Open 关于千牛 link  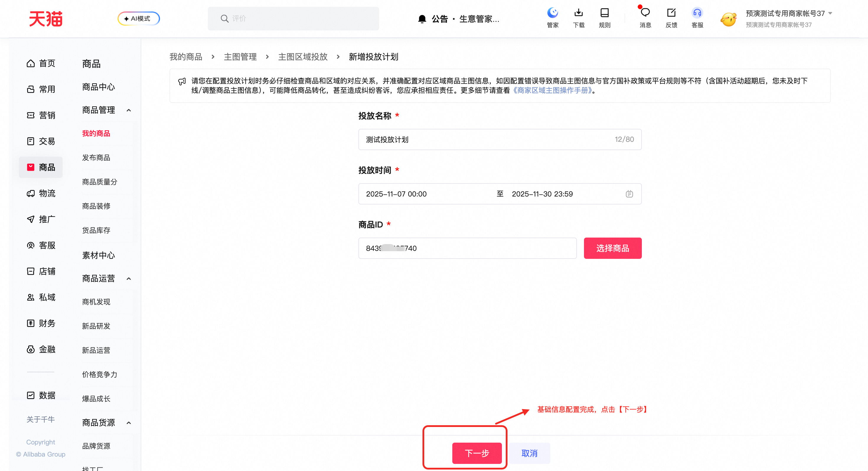pos(40,419)
